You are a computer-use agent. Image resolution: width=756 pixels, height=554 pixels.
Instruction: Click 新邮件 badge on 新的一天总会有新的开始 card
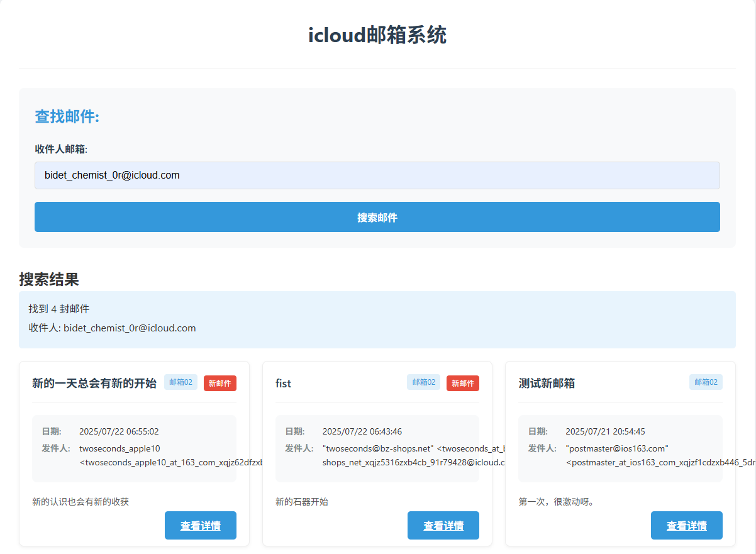220,383
